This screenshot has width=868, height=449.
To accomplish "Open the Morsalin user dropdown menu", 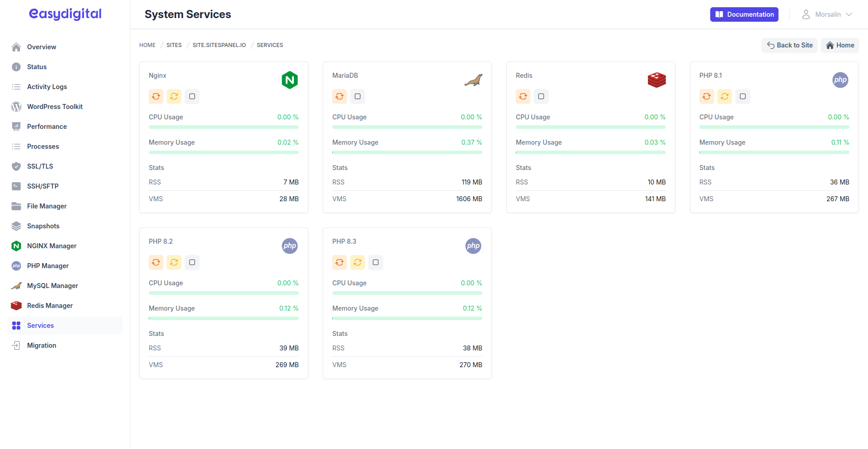I will 827,14.
